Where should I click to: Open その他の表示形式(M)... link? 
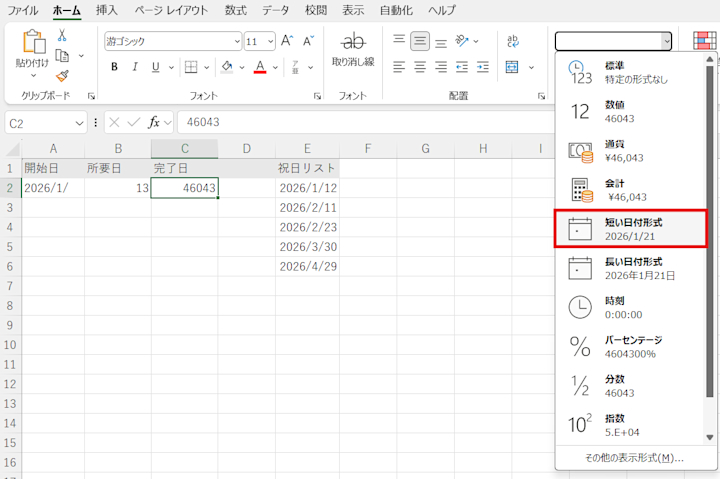(x=634, y=458)
